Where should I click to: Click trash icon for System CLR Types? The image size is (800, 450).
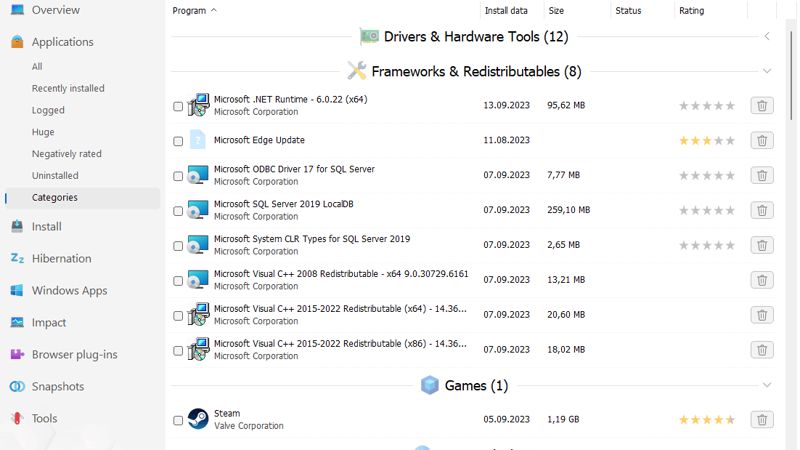(x=762, y=245)
